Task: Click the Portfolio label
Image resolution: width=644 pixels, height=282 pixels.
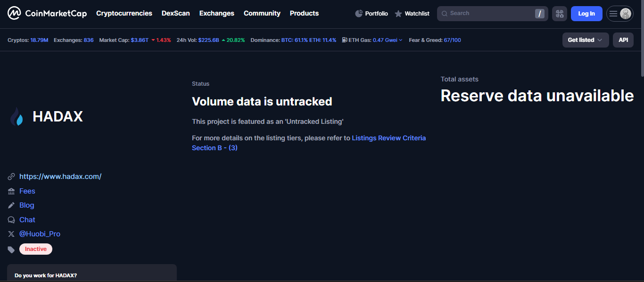Action: (x=377, y=14)
